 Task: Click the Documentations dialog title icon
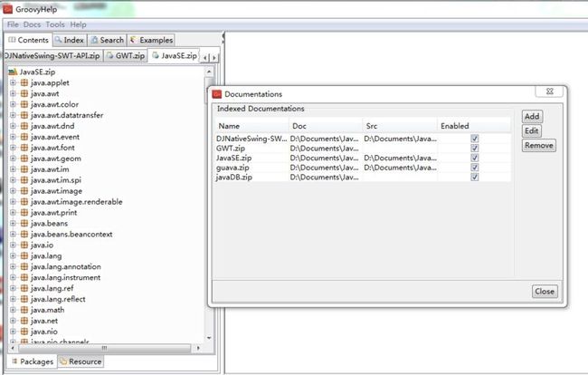[x=217, y=94]
